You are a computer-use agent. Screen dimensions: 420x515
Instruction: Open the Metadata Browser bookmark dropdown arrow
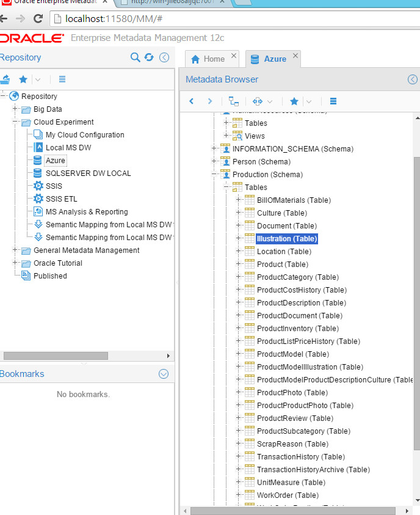tap(309, 101)
